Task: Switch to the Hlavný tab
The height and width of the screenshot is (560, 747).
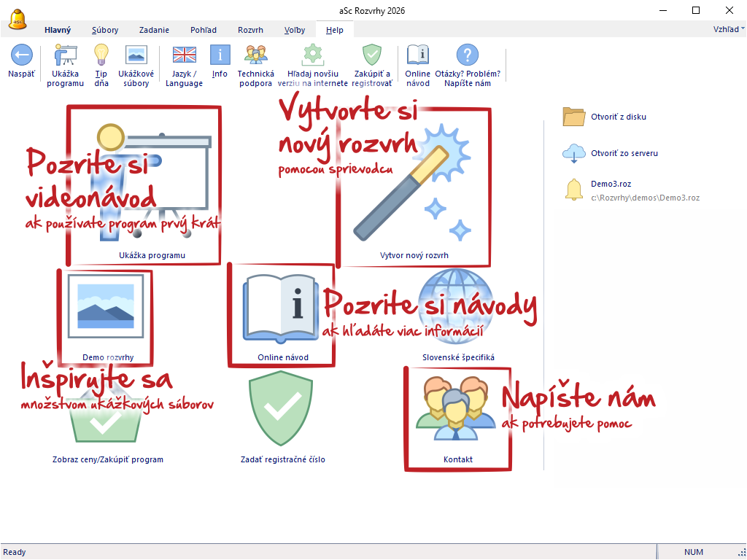Action: point(58,30)
